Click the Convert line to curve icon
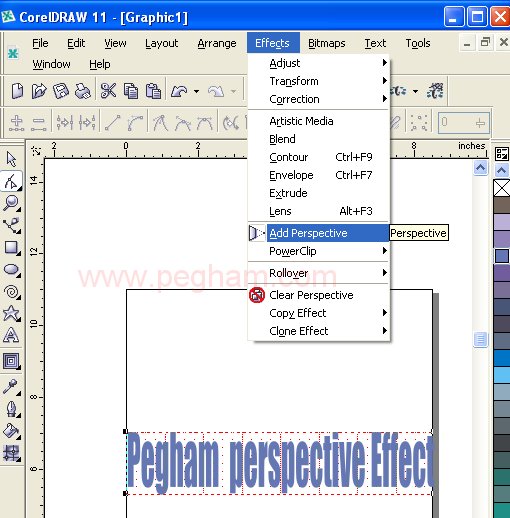Image resolution: width=510 pixels, height=518 pixels. coord(135,123)
